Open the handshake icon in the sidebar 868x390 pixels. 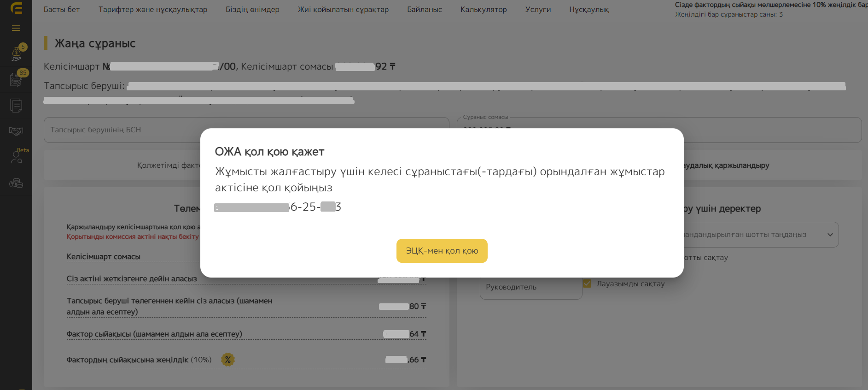coord(16,131)
